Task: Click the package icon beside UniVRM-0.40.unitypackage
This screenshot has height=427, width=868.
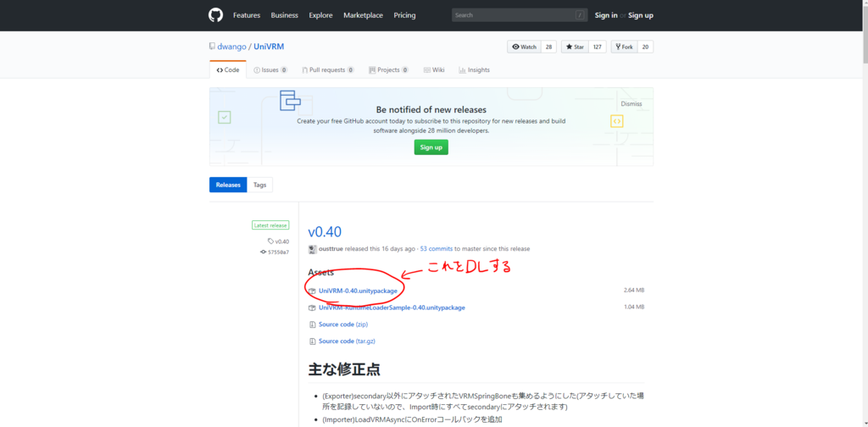Action: pos(313,291)
